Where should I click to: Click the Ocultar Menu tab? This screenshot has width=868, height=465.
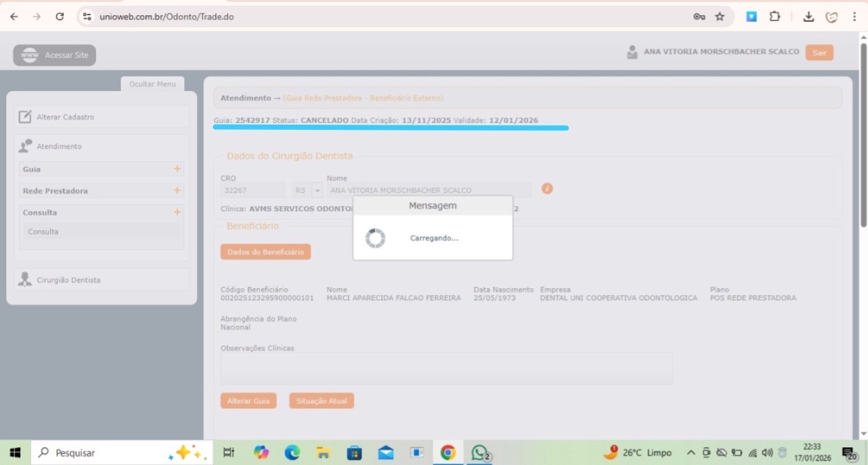pyautogui.click(x=153, y=84)
